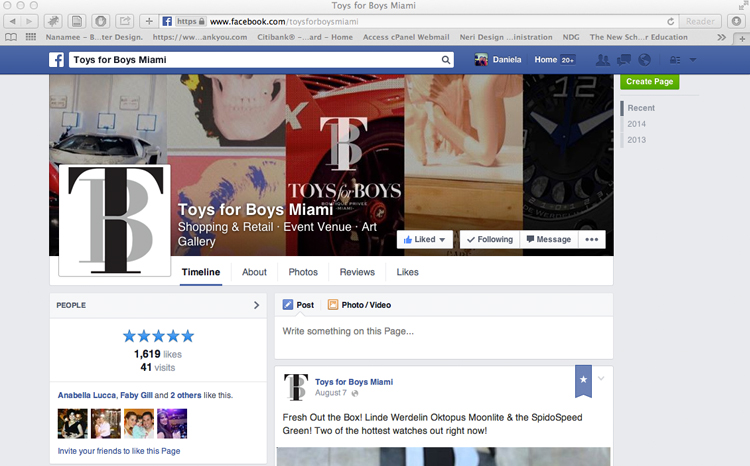Image resolution: width=750 pixels, height=466 pixels.
Task: Click the Message button
Action: tap(549, 239)
